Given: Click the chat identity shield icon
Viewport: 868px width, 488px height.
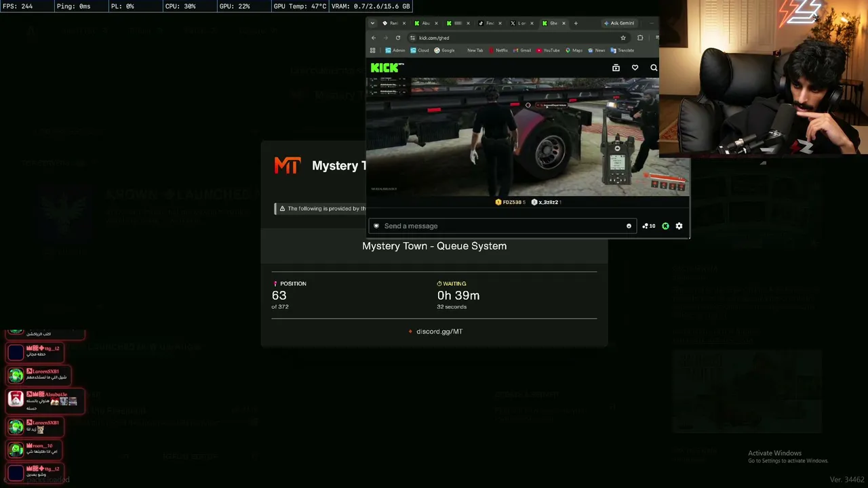Looking at the screenshot, I should tap(376, 226).
